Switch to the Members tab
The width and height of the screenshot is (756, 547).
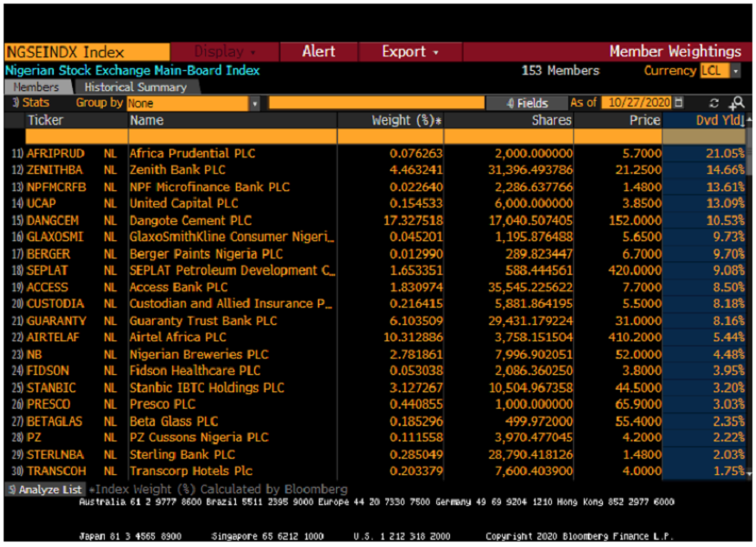[36, 87]
